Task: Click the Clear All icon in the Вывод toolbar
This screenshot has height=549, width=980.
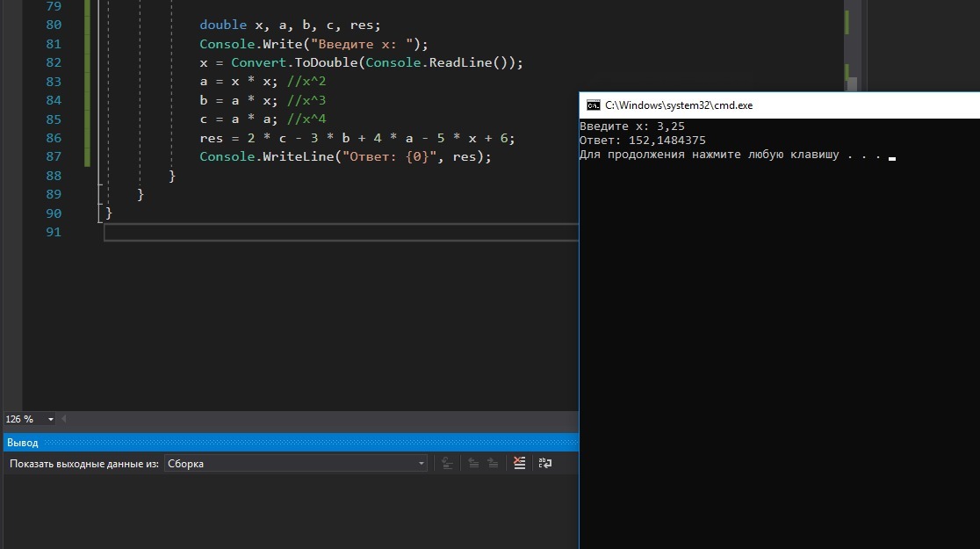Action: coord(519,463)
